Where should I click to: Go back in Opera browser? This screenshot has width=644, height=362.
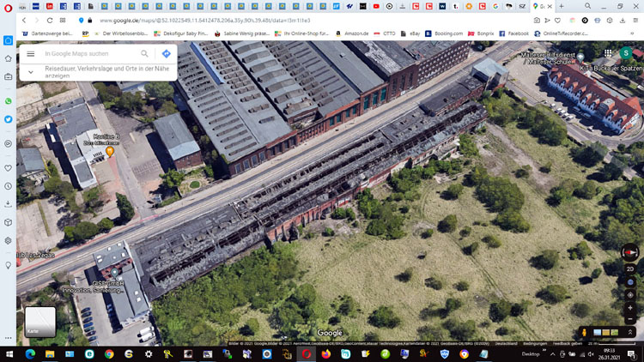pyautogui.click(x=24, y=20)
